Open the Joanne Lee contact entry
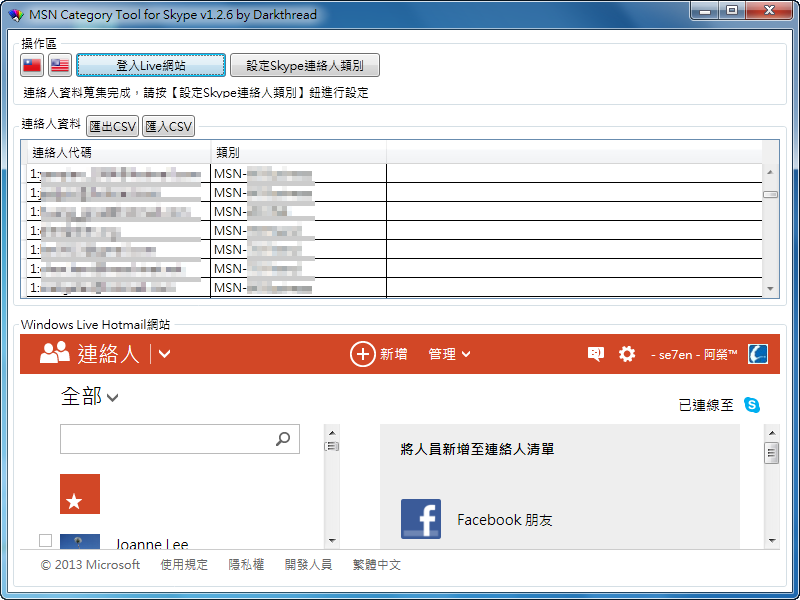 152,544
